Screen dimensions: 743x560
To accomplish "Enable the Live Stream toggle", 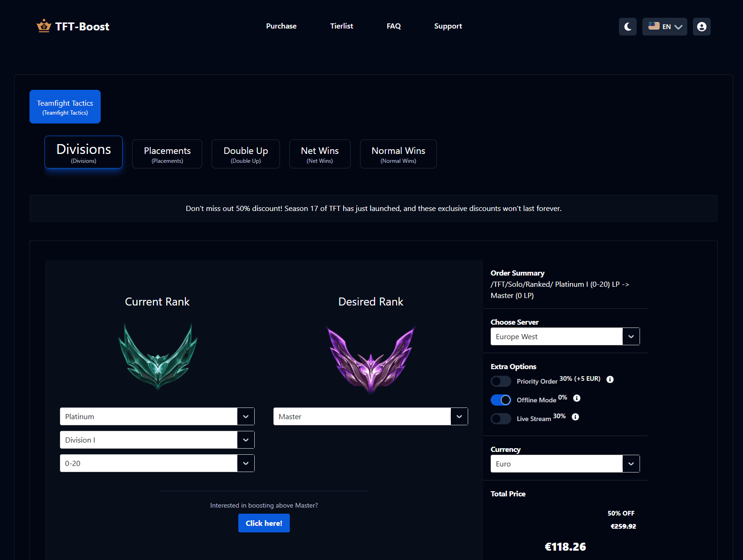I will (501, 419).
